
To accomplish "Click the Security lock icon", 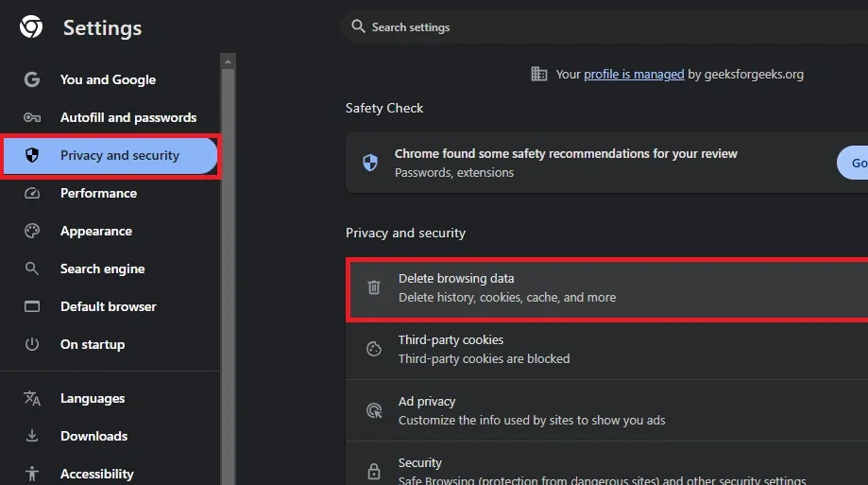I will point(374,470).
